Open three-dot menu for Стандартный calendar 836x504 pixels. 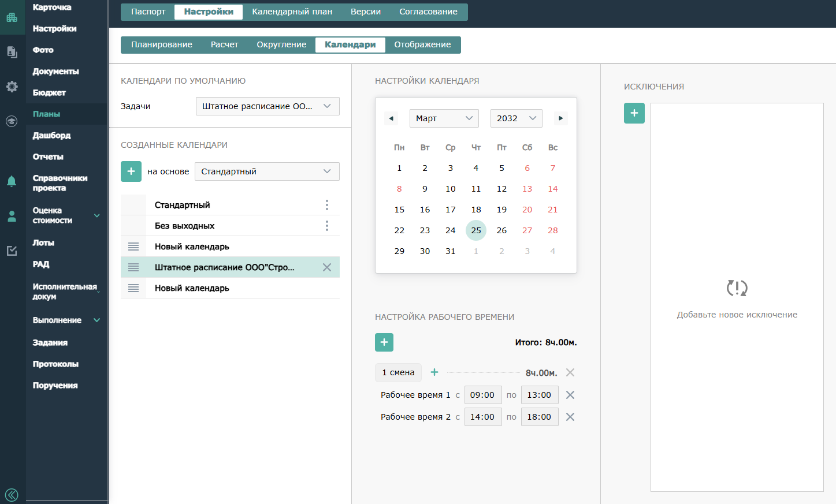pos(326,205)
